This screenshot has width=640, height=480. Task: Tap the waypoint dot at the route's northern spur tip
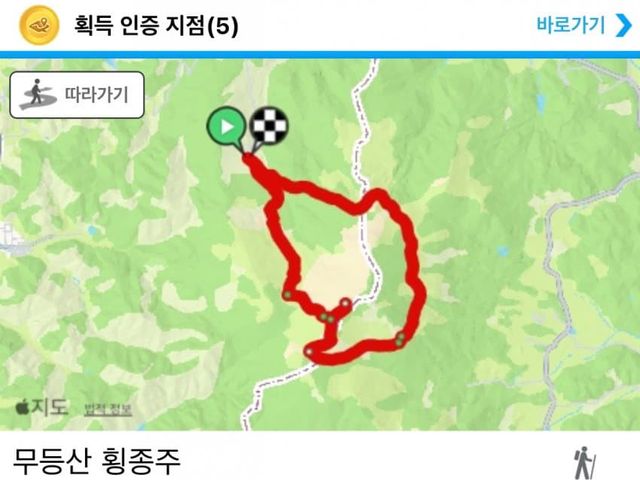pos(345,303)
